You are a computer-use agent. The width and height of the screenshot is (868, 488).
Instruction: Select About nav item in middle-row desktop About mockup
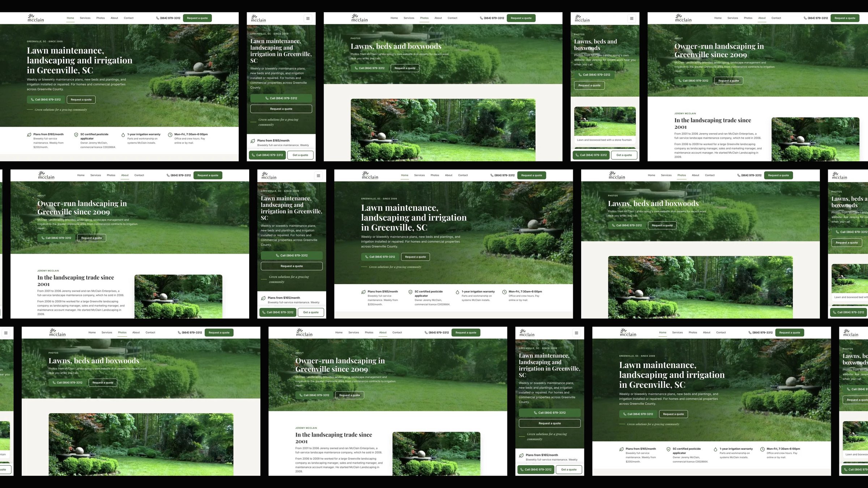click(125, 175)
